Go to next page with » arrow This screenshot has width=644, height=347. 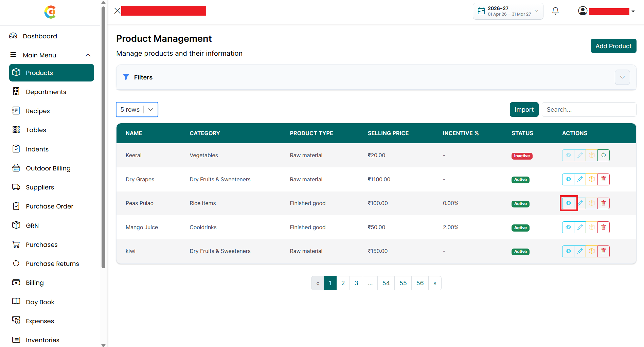point(435,283)
